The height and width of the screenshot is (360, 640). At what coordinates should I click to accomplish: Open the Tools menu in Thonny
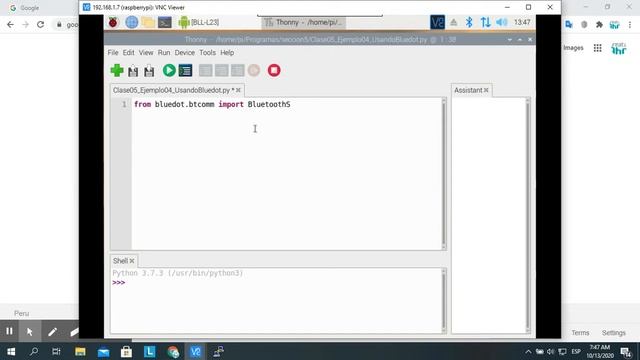tap(207, 53)
